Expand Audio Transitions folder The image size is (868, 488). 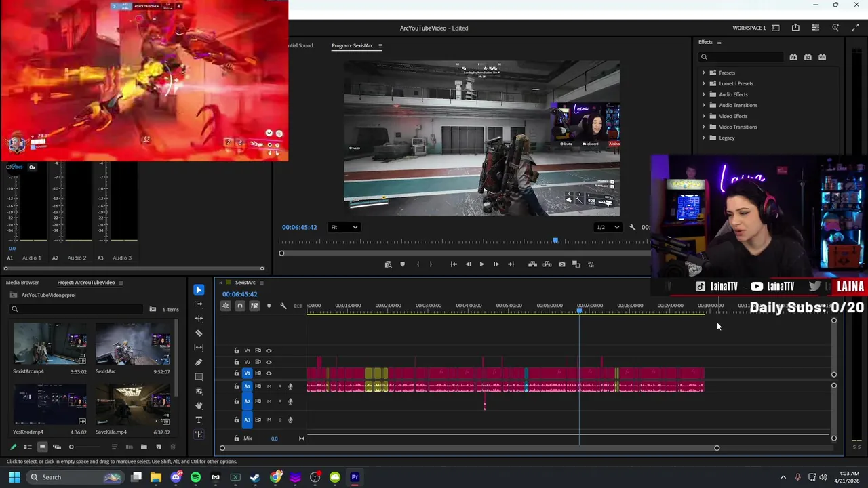[x=703, y=105]
